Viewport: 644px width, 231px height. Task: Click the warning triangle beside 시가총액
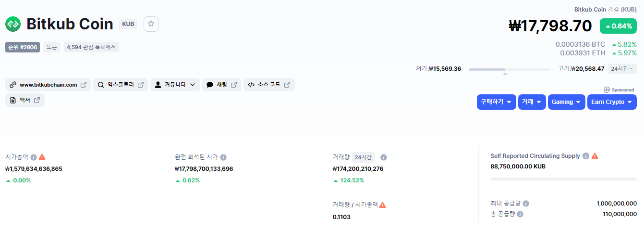tap(42, 157)
